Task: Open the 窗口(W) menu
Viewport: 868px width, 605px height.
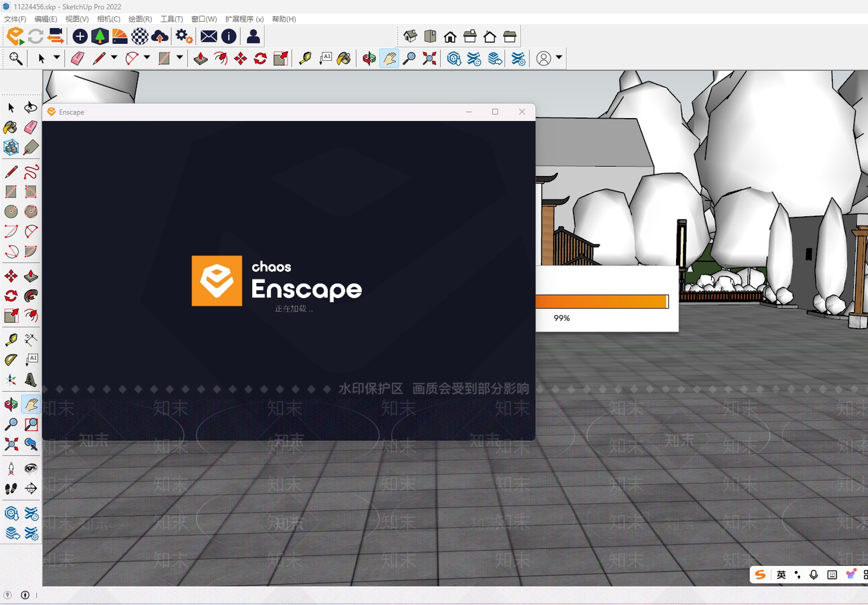Action: coord(204,19)
